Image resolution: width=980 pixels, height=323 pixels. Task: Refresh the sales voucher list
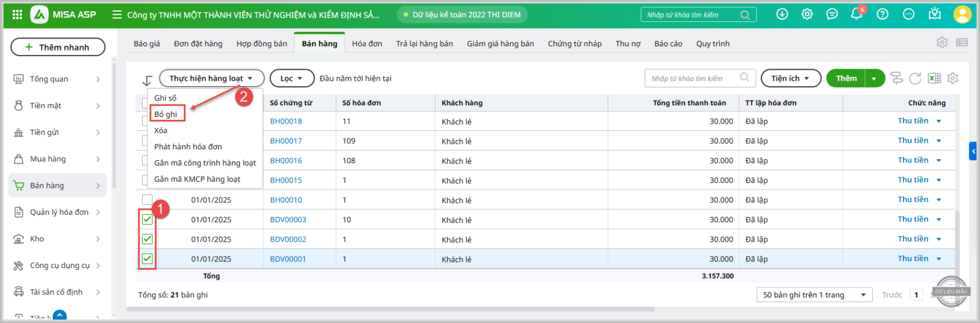[915, 78]
